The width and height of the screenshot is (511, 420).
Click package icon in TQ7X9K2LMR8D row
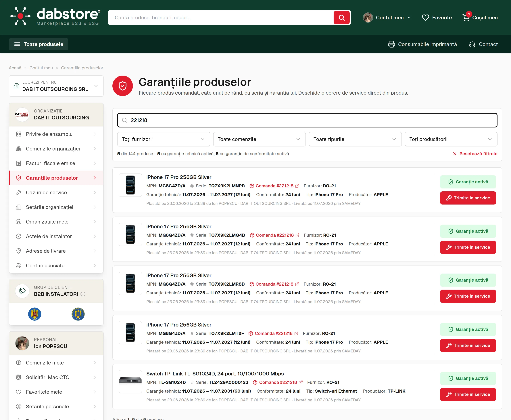[x=252, y=284]
